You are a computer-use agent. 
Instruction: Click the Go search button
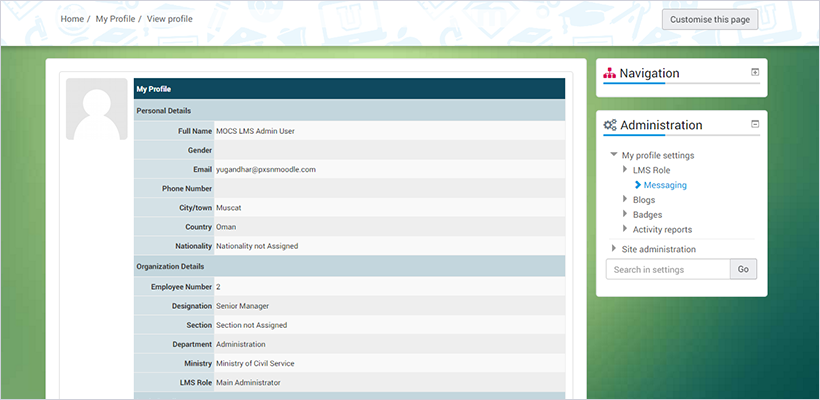pos(743,269)
